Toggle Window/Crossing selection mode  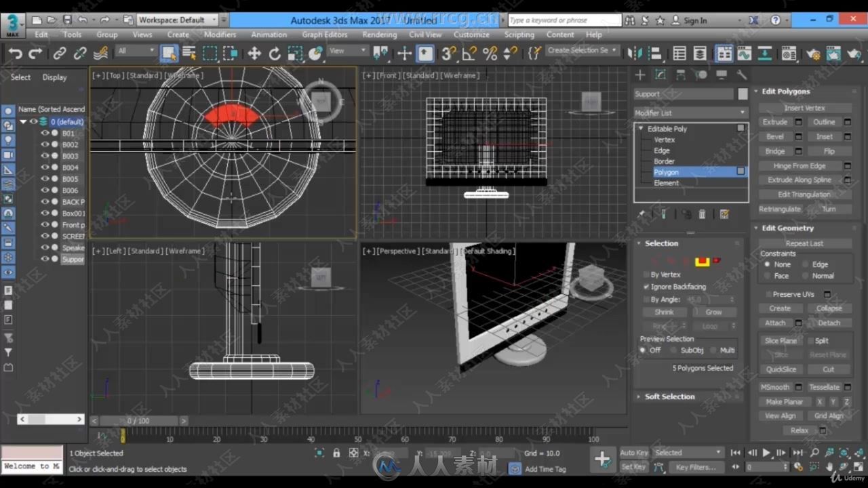[x=231, y=53]
